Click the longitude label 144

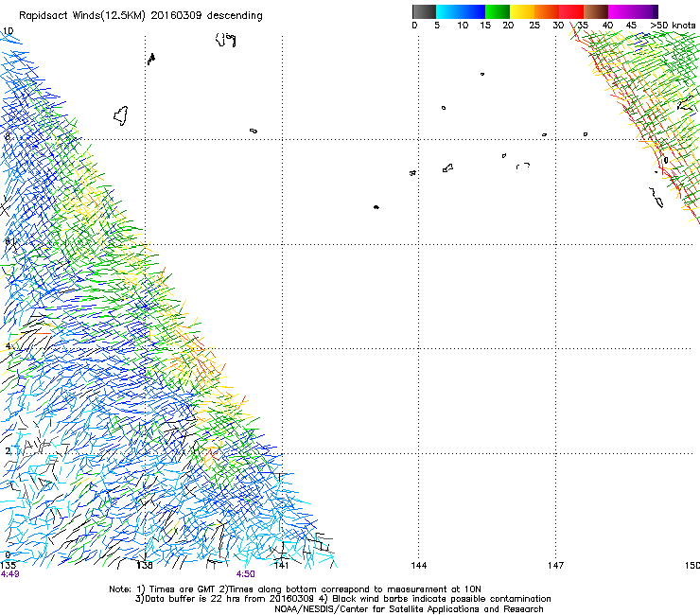(x=419, y=566)
